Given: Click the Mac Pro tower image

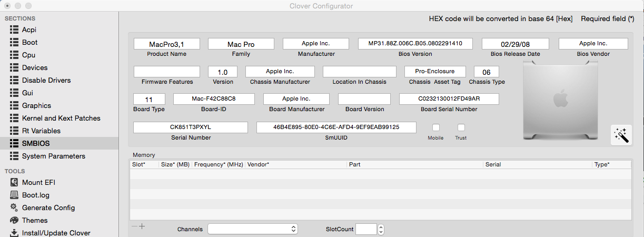Looking at the screenshot, I should coord(561,100).
